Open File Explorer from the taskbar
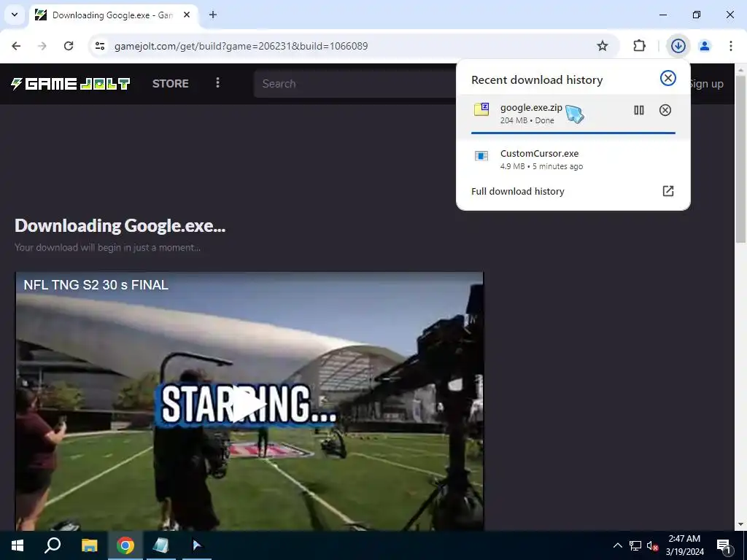Viewport: 747px width, 560px height. [x=89, y=545]
